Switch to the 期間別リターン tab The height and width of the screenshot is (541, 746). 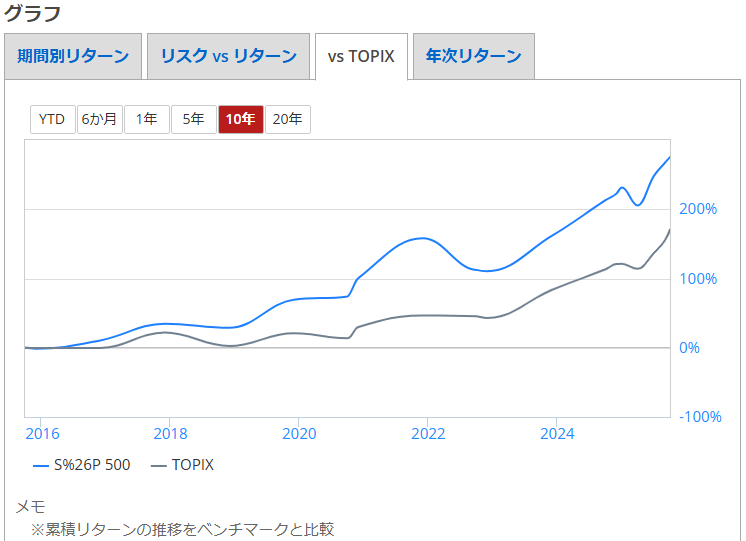(73, 56)
